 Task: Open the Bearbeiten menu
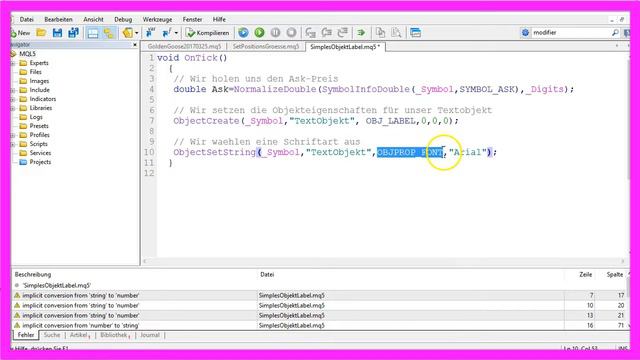(58, 19)
